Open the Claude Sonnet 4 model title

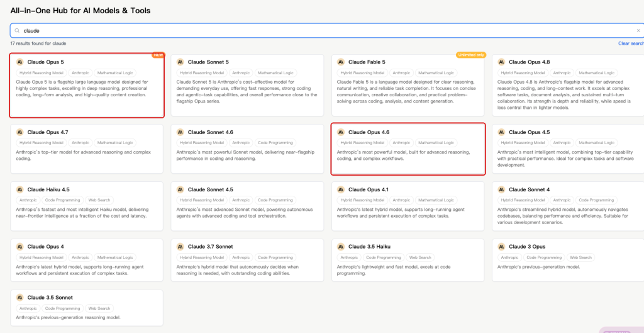click(530, 189)
